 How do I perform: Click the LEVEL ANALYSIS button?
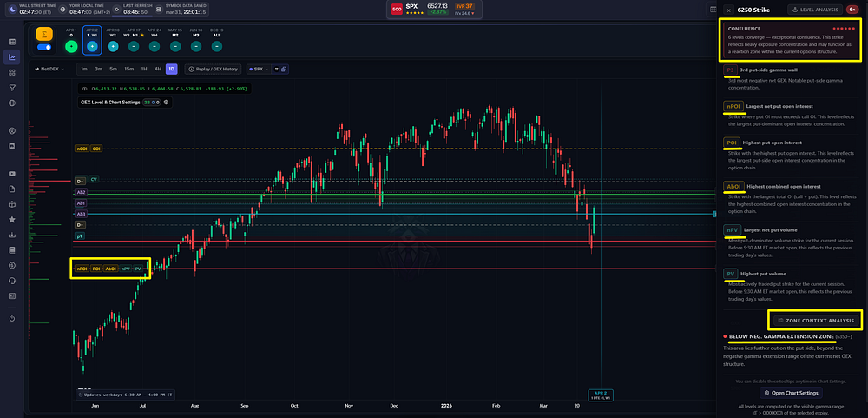815,10
